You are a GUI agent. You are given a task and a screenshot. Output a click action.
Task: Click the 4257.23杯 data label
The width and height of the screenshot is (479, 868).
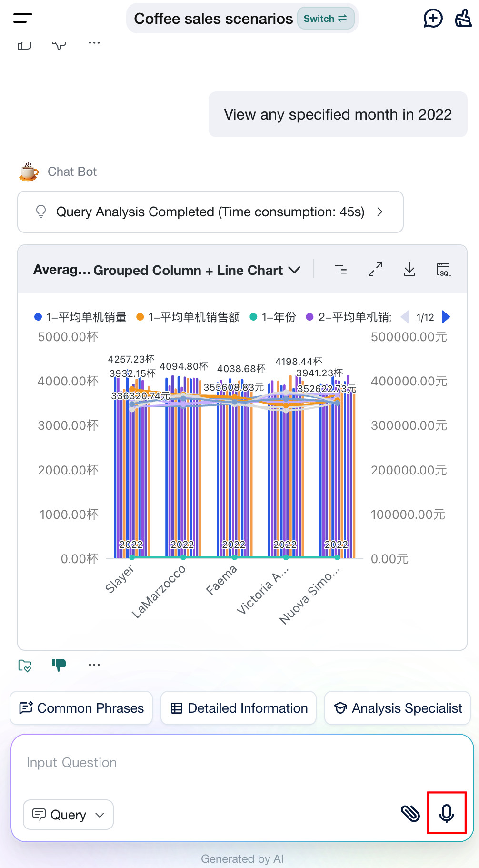pos(131,359)
